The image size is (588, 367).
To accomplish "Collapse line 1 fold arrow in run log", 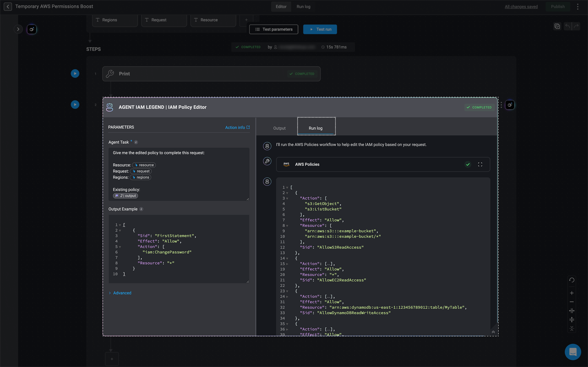I will pos(287,188).
